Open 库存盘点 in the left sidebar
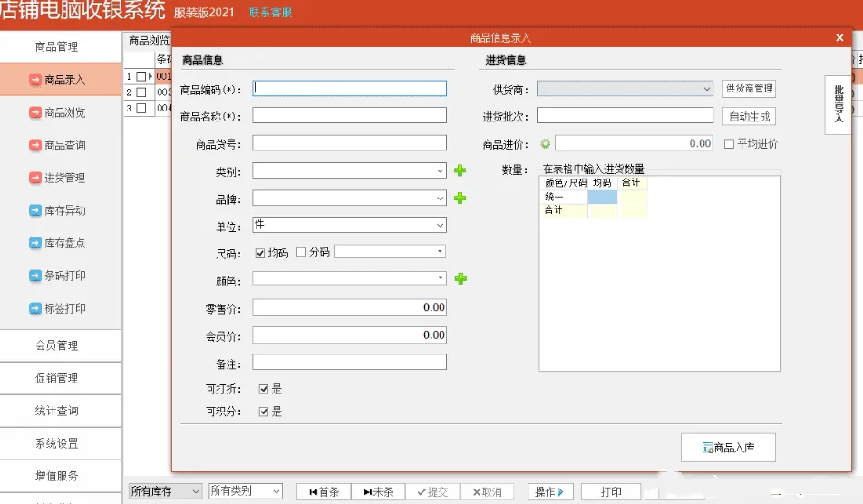Viewport: 863px width, 504px height. point(61,243)
